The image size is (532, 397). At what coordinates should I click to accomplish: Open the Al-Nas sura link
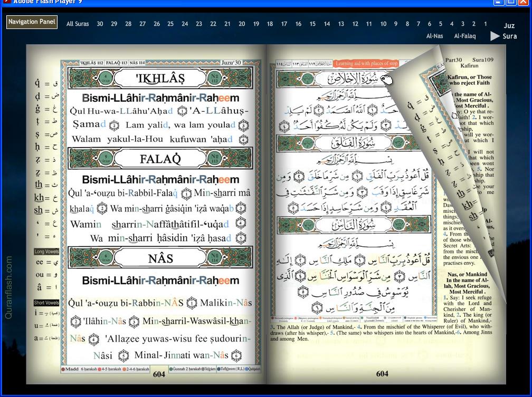(x=435, y=36)
